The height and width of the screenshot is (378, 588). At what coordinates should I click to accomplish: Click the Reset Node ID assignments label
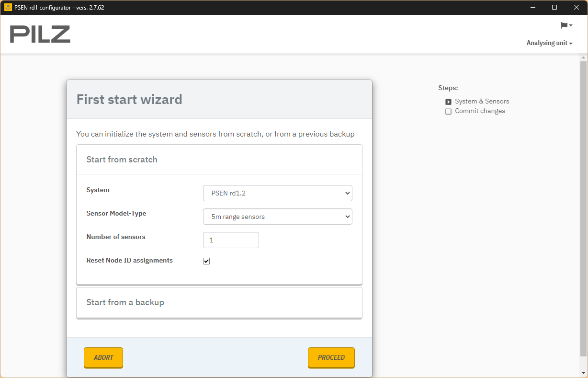[x=129, y=261]
